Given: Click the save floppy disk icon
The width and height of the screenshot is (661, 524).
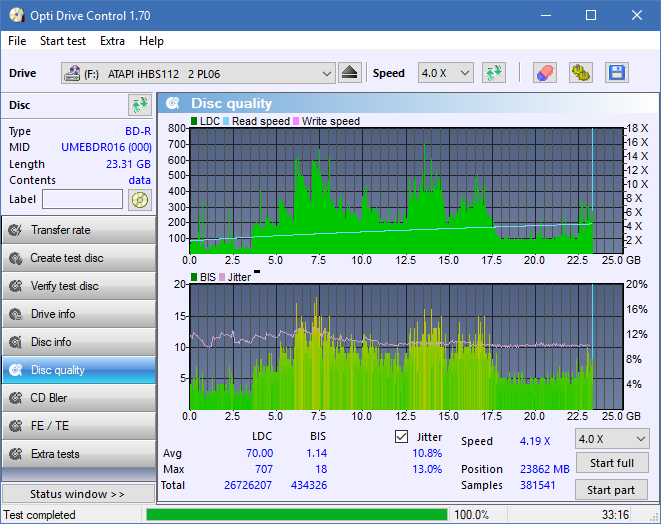Looking at the screenshot, I should point(616,73).
